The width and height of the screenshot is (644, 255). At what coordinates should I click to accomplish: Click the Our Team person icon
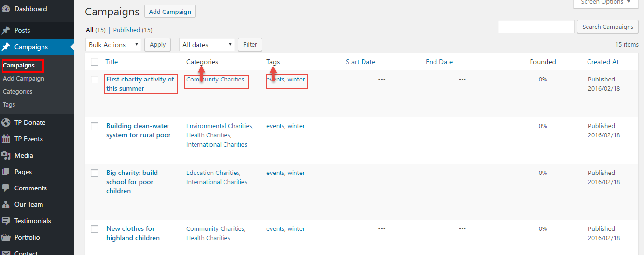(x=6, y=204)
